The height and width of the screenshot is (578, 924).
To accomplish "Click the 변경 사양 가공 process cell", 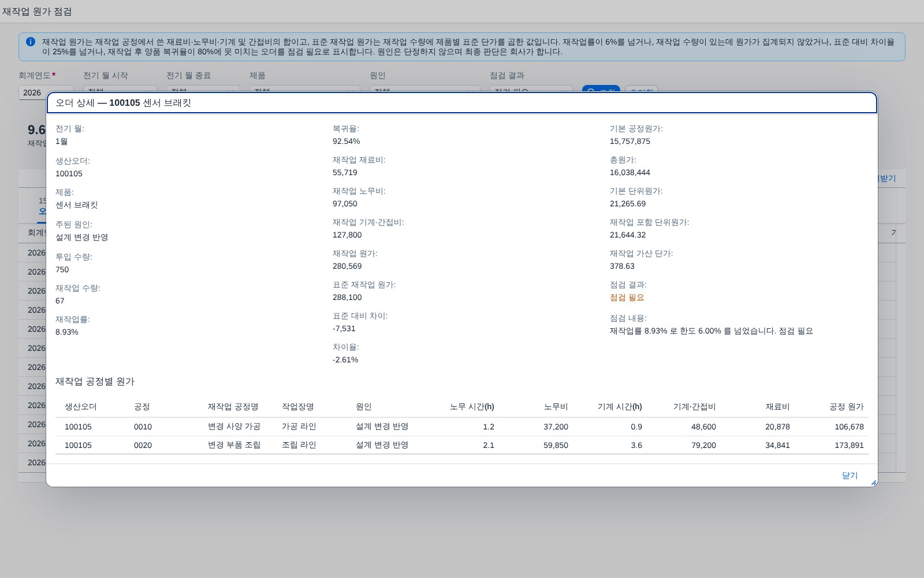I will point(234,427).
